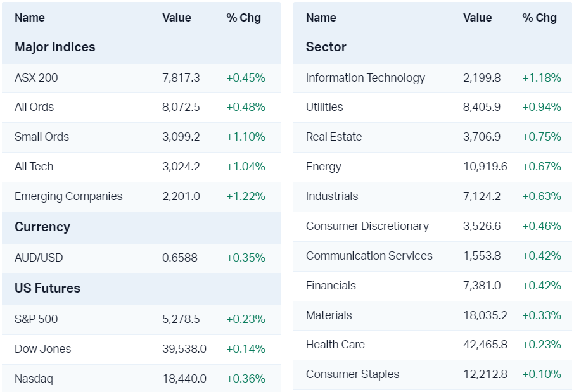
Task: Open the Information Technology sector
Action: point(366,78)
